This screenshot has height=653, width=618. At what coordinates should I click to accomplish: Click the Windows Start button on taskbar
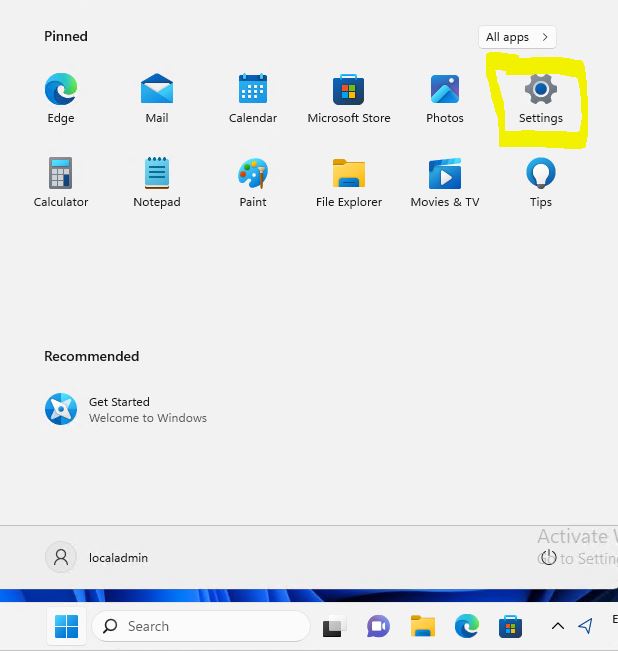pos(67,626)
